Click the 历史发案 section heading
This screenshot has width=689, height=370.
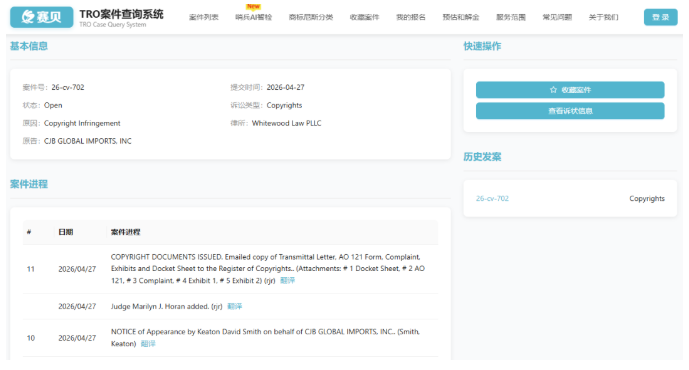pyautogui.click(x=482, y=157)
